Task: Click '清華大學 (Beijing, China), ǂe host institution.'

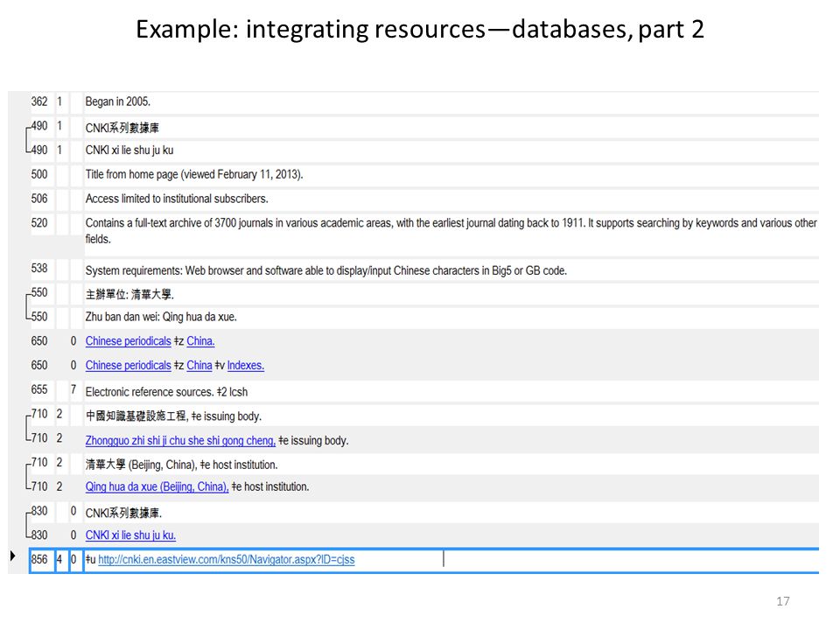Action: 182,465
